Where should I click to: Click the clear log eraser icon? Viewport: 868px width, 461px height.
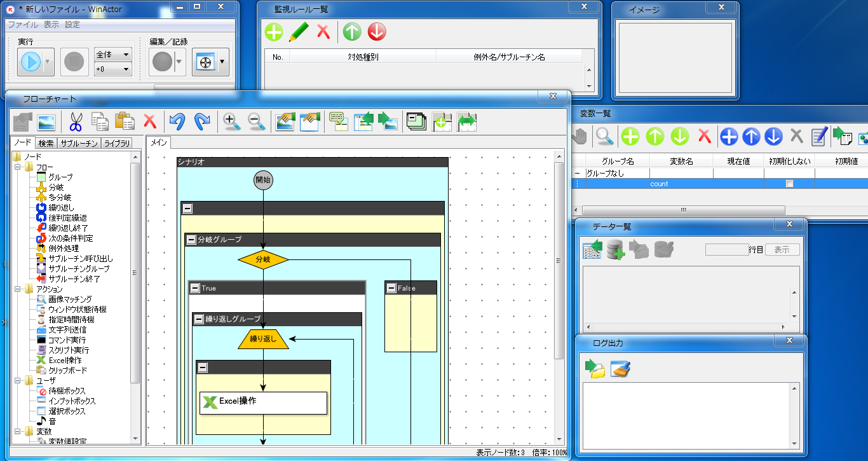point(620,369)
